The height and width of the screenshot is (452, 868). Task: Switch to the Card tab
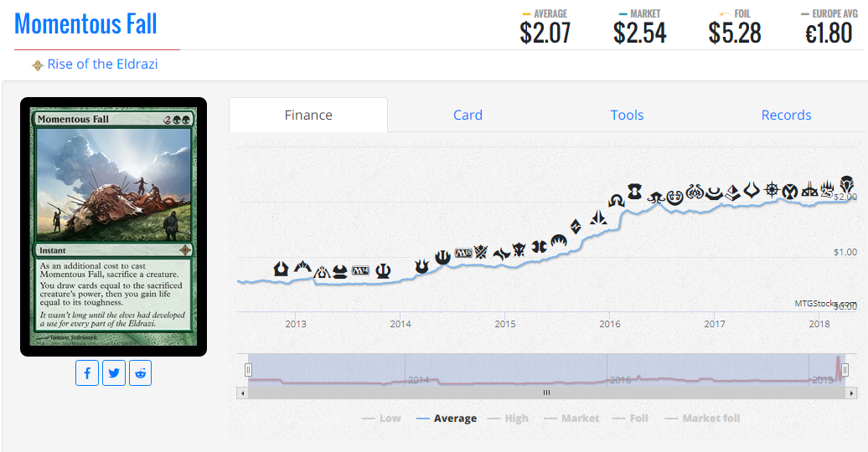pos(468,115)
